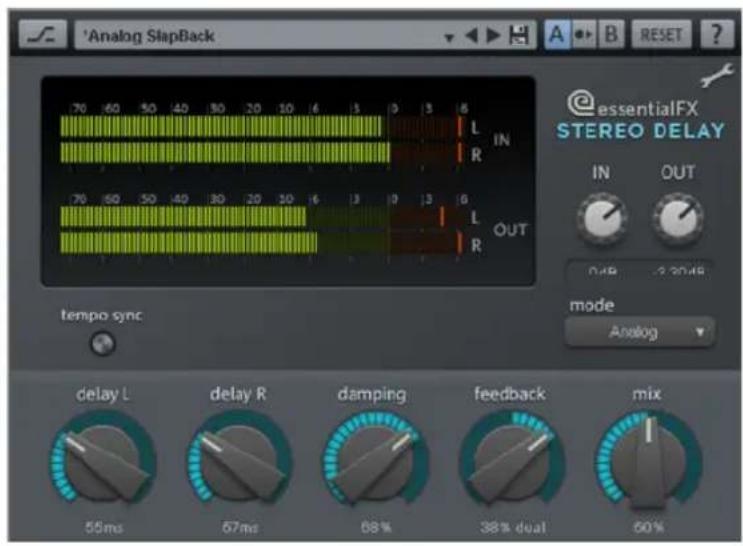This screenshot has height=546, width=743.
Task: Go to the previous preset with left arrow
Action: [x=471, y=35]
